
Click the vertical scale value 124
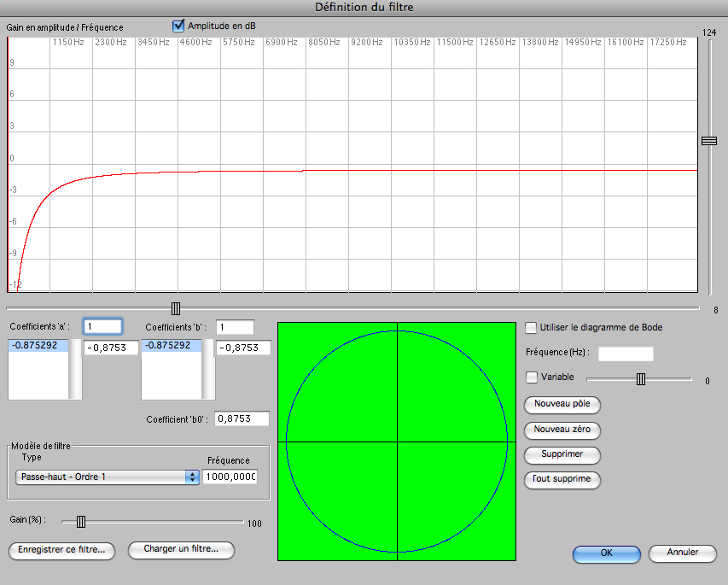(x=709, y=32)
